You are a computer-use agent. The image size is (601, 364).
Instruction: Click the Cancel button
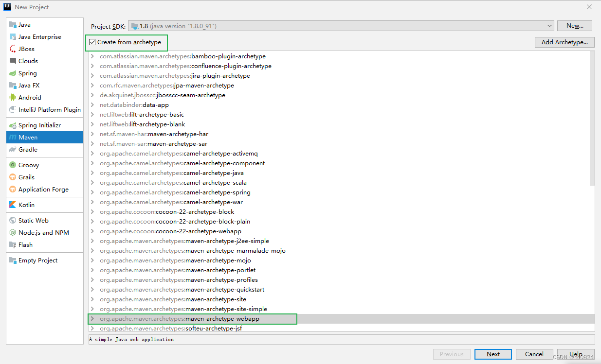[x=534, y=354]
